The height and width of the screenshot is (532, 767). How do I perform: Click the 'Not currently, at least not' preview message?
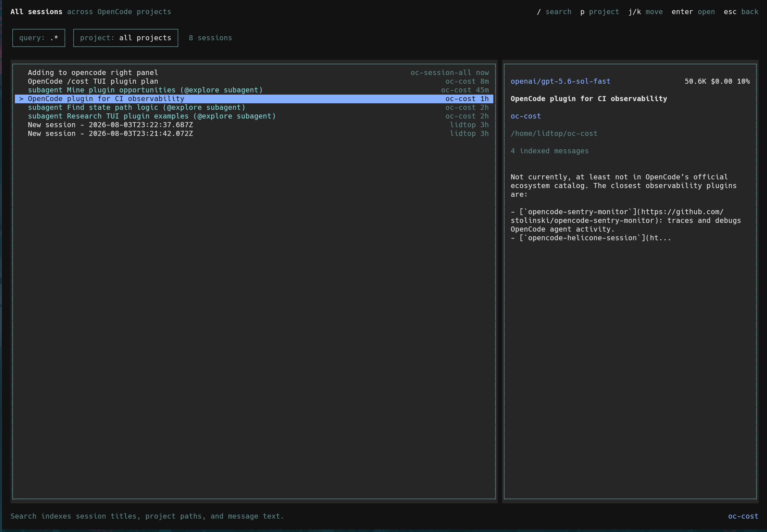(x=623, y=186)
